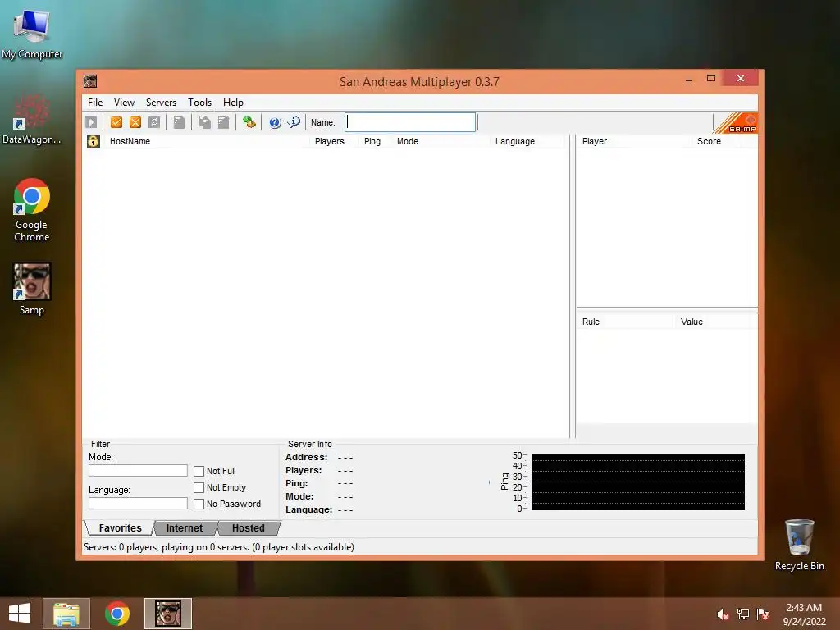Enable the Not Full checkbox

pos(199,471)
